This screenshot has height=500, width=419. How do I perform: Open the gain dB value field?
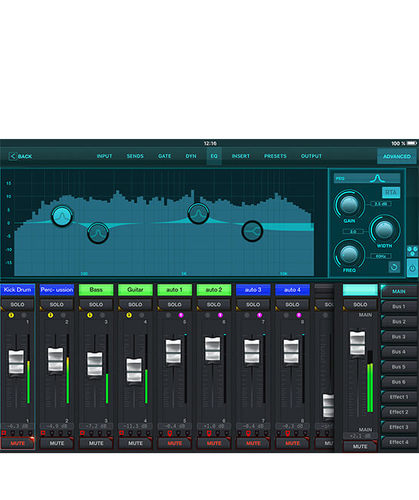coord(381,204)
